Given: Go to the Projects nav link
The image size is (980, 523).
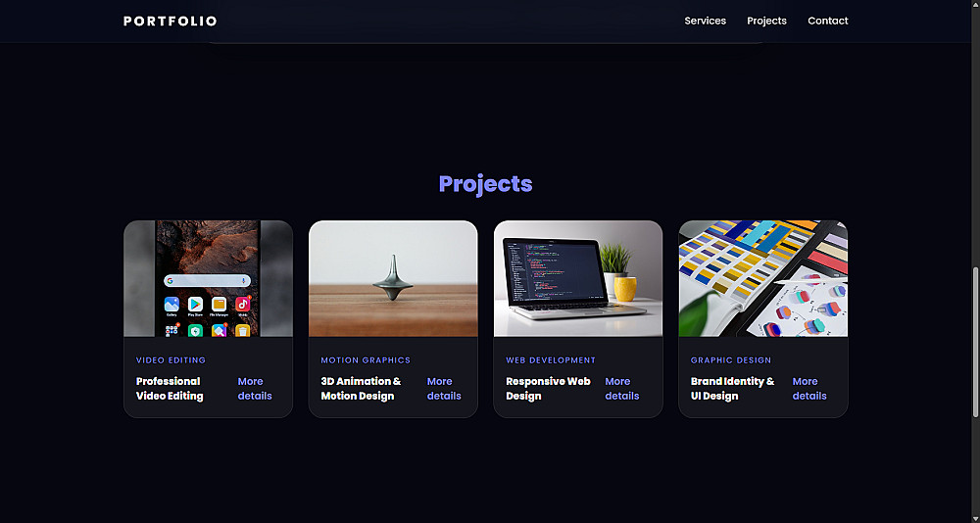Looking at the screenshot, I should (x=767, y=21).
